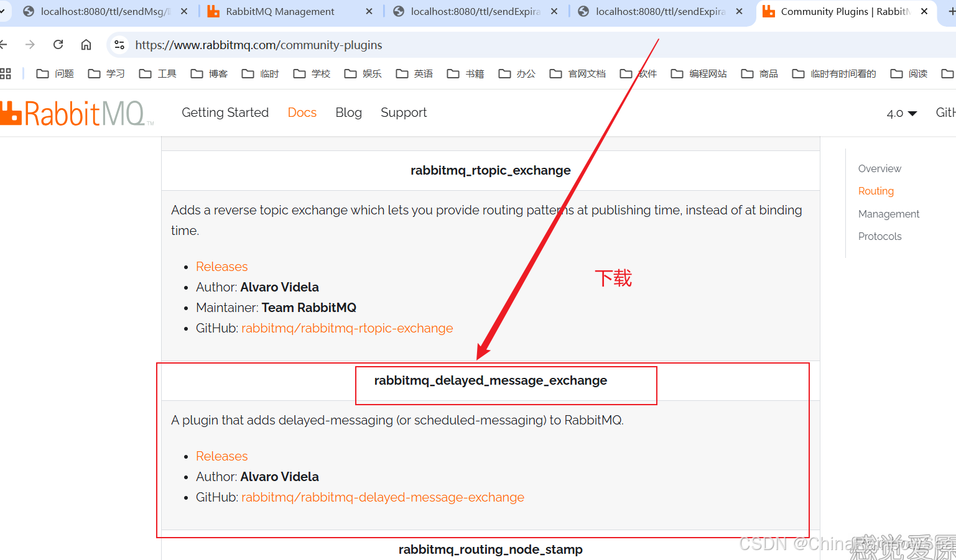Close the RabbitMQ Management tab
The width and height of the screenshot is (956, 560).
[369, 11]
